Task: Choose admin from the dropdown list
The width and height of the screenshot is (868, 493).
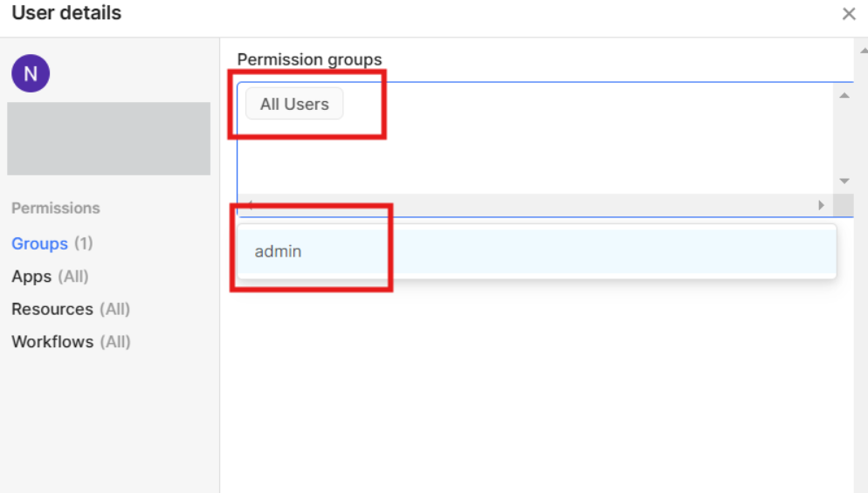Action: [x=536, y=251]
